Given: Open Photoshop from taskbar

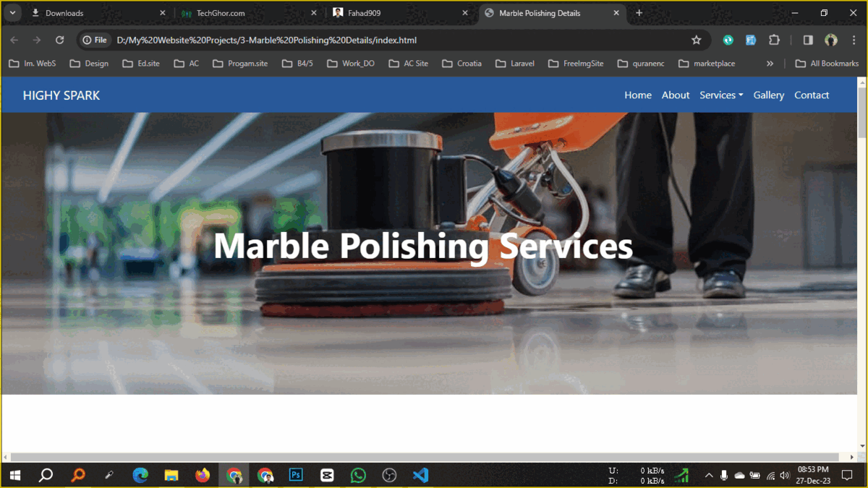Looking at the screenshot, I should click(296, 475).
